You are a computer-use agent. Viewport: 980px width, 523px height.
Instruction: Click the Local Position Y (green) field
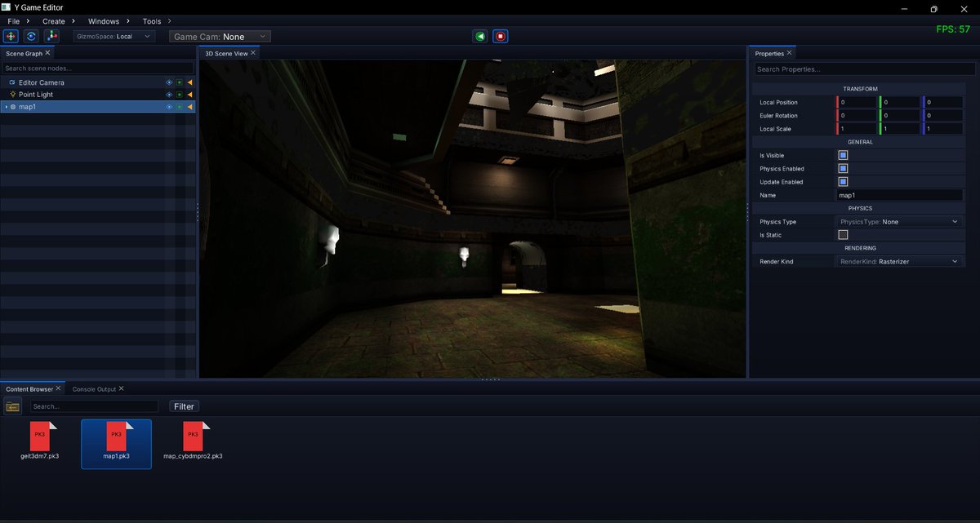[899, 102]
